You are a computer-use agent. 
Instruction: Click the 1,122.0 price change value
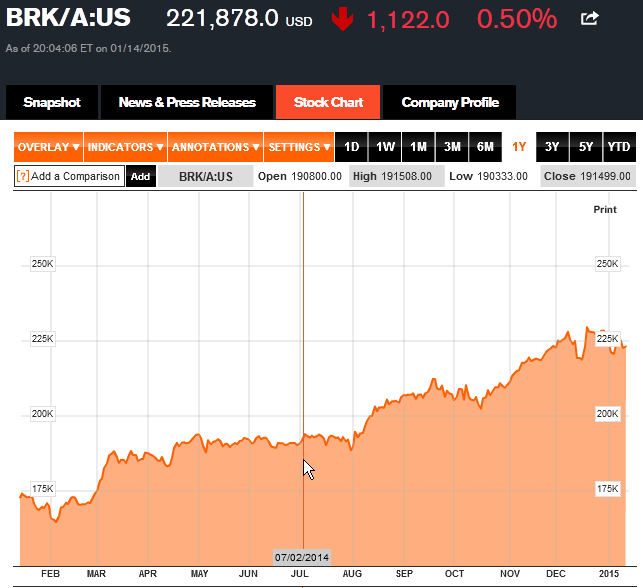(408, 20)
